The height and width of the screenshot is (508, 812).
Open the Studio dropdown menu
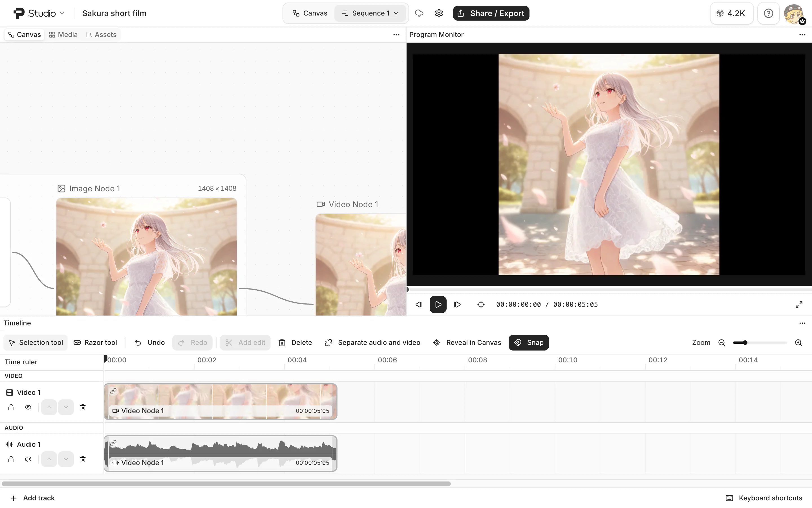tap(39, 13)
